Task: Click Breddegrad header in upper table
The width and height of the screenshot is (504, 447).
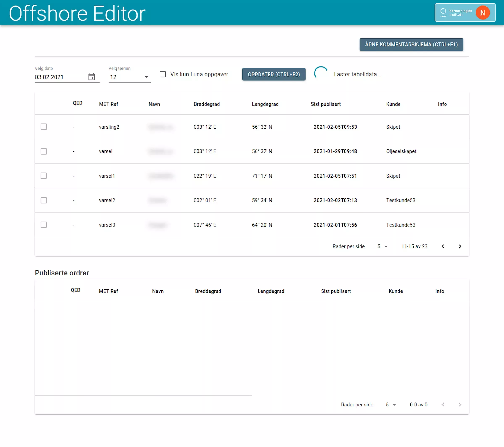Action: point(207,104)
